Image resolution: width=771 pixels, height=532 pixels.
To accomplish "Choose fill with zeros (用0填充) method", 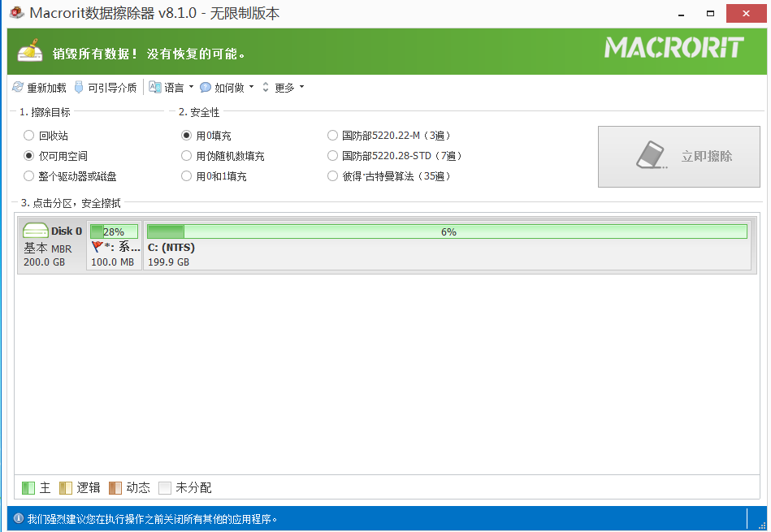I will coord(206,135).
